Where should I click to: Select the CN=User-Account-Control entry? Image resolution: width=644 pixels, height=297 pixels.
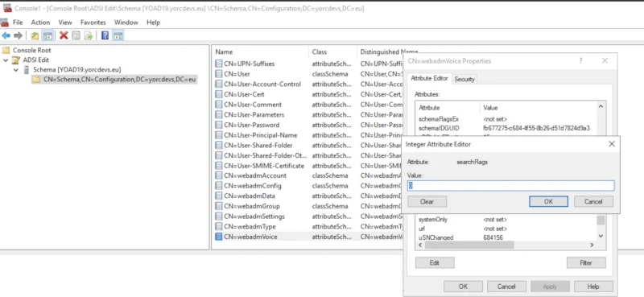tap(262, 85)
